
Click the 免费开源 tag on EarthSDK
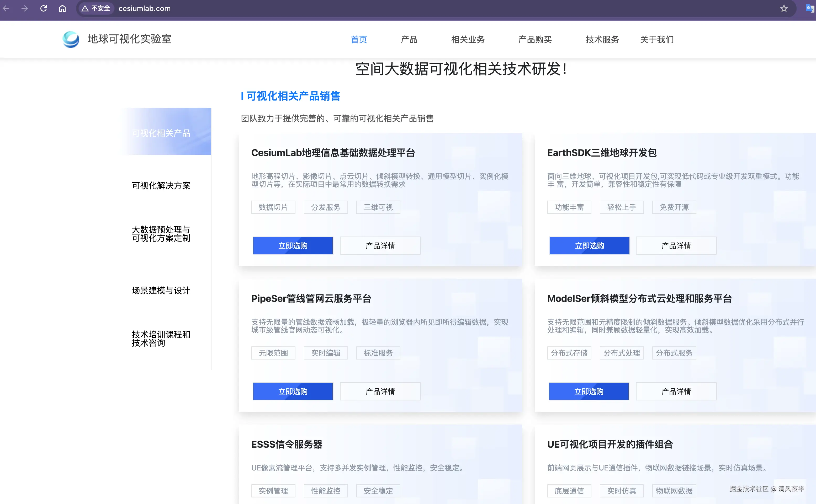coord(674,207)
